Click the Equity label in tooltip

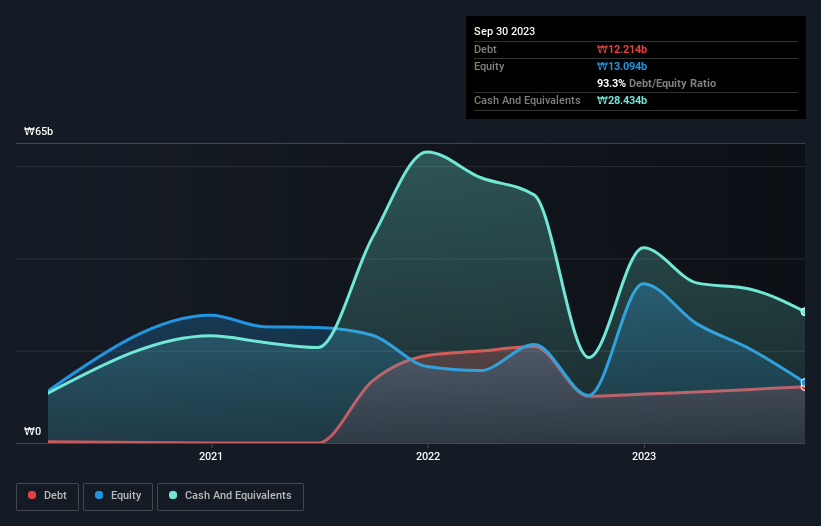(x=489, y=66)
